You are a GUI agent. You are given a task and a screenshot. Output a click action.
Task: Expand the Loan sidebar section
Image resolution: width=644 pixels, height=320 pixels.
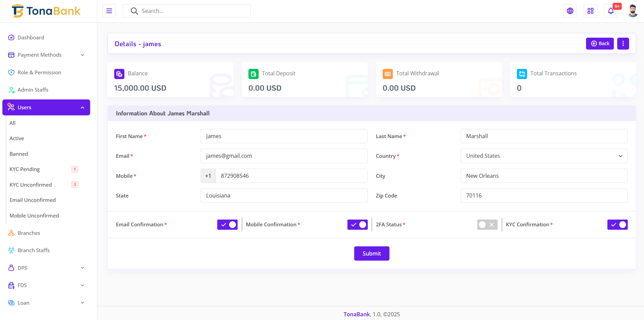tap(46, 303)
